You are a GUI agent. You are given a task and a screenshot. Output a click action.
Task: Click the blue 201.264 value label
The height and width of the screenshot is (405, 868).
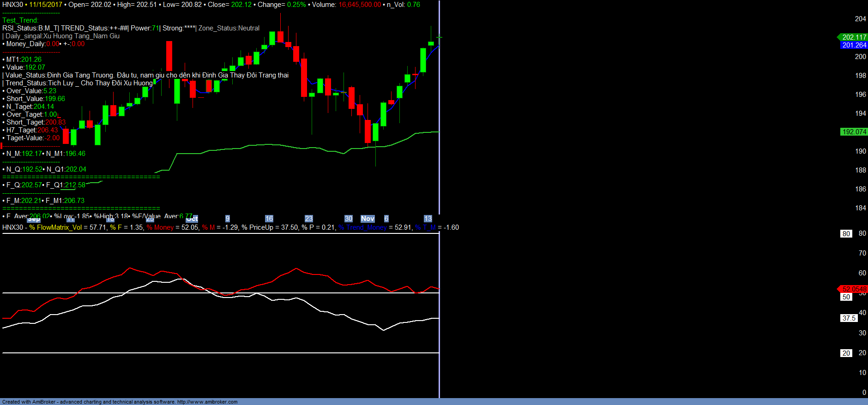pyautogui.click(x=854, y=45)
